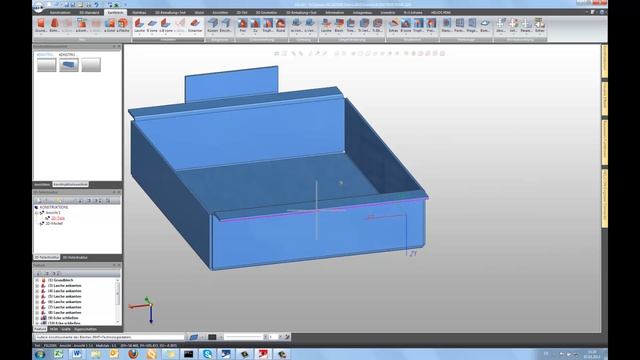640x360 pixels.
Task: Select the KONSTRUKTIONS root tree item
Action: tap(53, 207)
